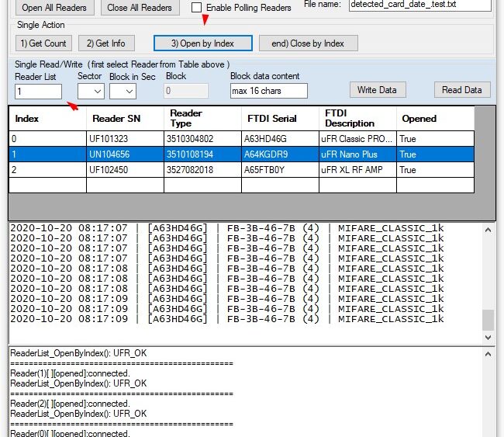Click the Reader SN column header
The width and height of the screenshot is (504, 437).
tap(125, 119)
